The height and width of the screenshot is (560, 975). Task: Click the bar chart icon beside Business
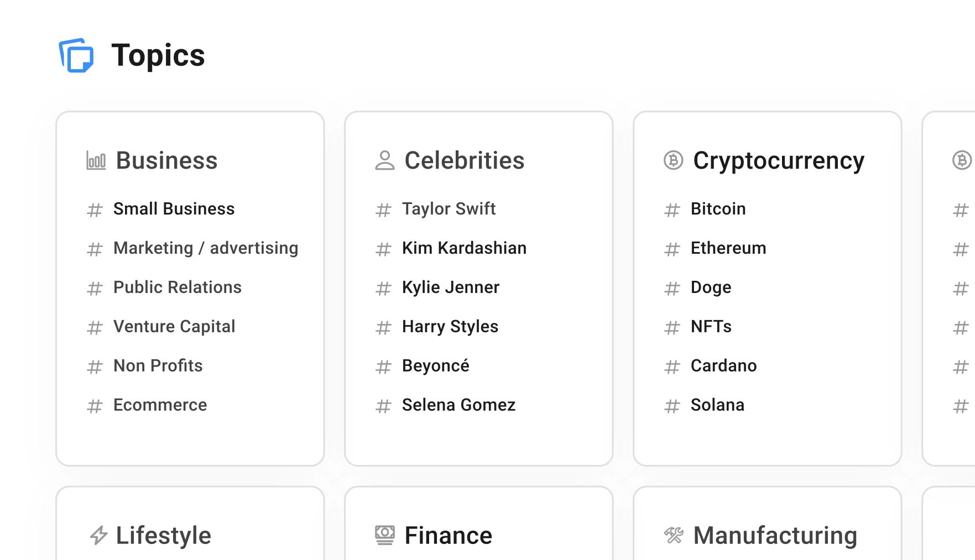coord(96,160)
